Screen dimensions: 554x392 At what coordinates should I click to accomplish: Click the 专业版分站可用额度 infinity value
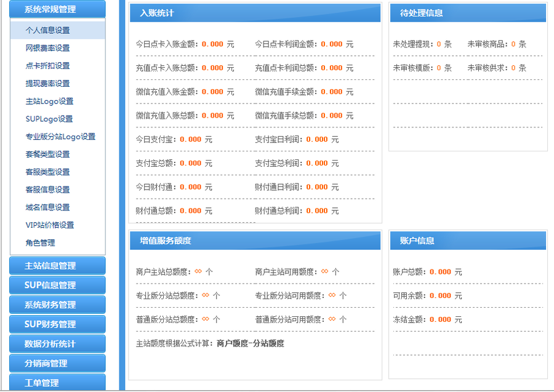click(332, 295)
